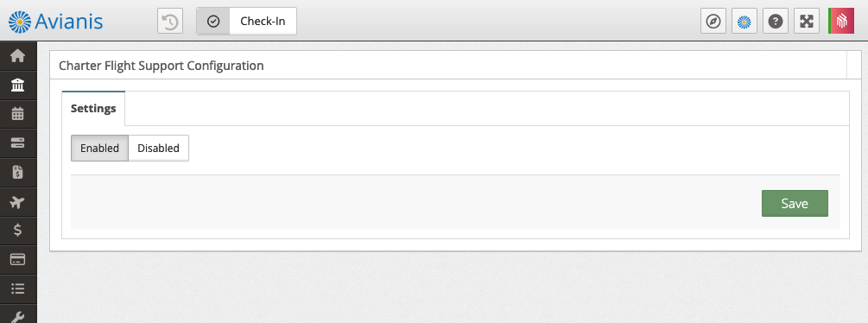Open the invoice document sidebar icon
The height and width of the screenshot is (323, 868).
pyautogui.click(x=18, y=172)
